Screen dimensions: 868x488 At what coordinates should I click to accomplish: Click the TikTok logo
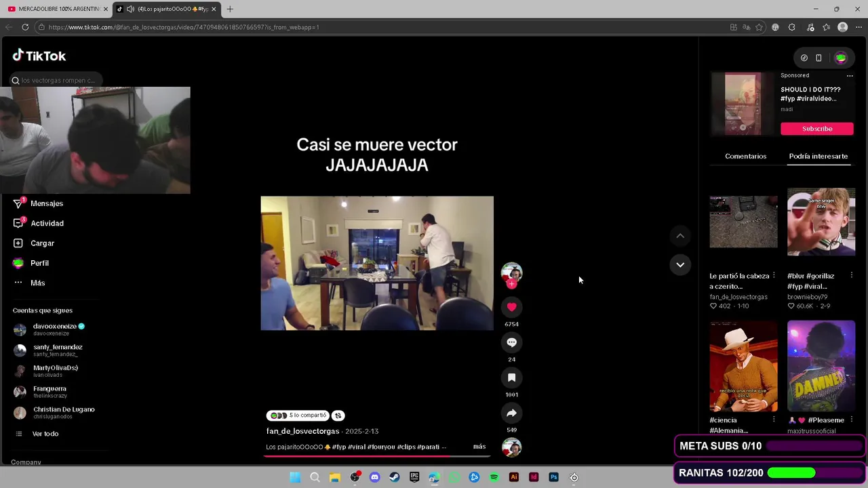click(39, 56)
